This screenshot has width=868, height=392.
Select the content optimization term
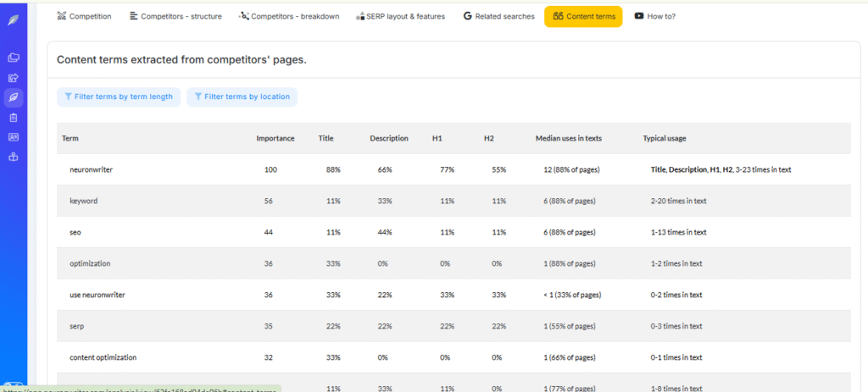pos(103,358)
